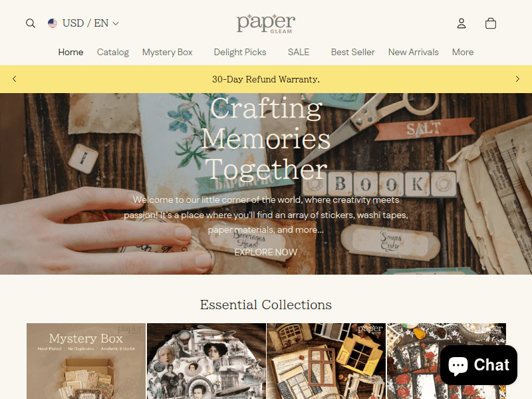Image resolution: width=532 pixels, height=399 pixels.
Task: Select the Home navigation item
Action: pos(70,53)
